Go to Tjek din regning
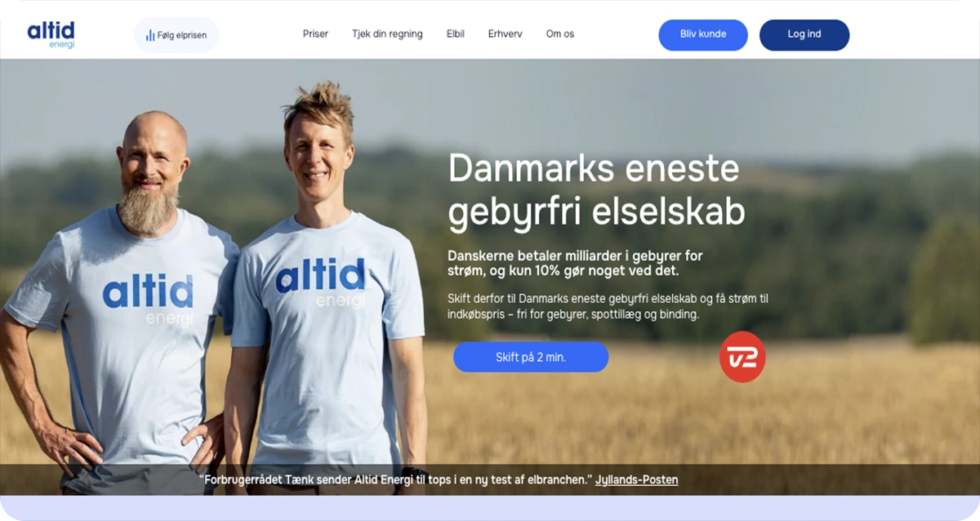980x521 pixels. 387,34
